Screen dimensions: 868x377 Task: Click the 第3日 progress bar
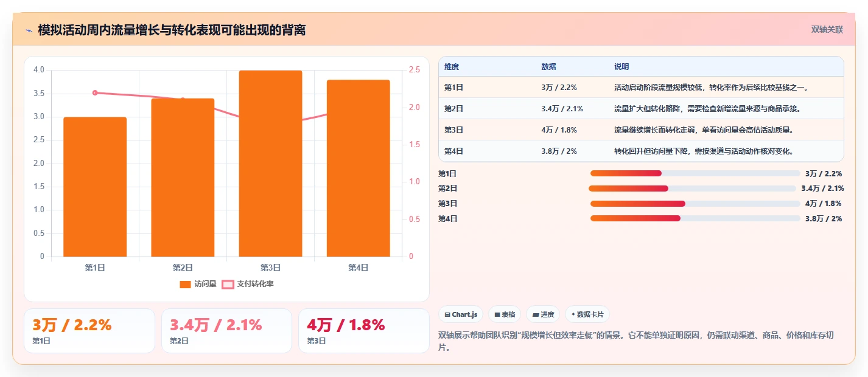(x=695, y=204)
